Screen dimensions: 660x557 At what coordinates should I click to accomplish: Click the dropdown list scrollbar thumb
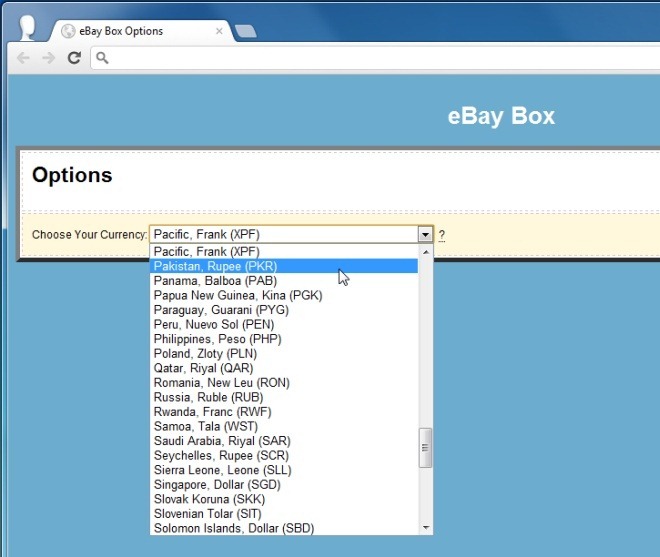426,448
